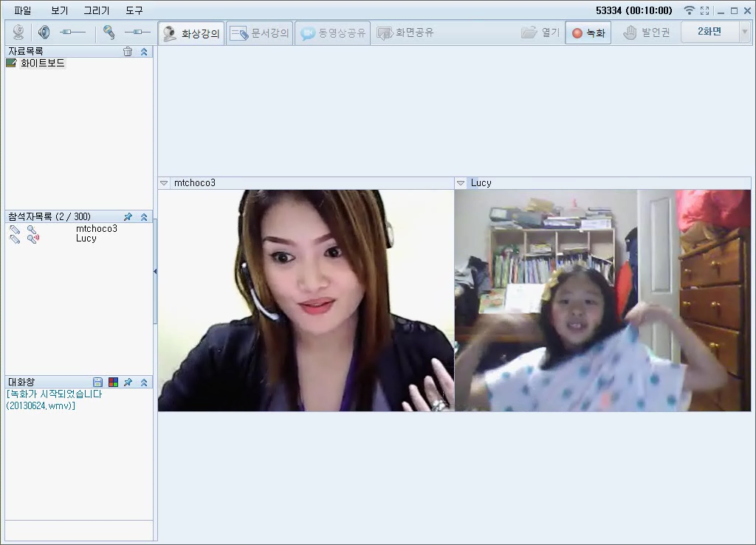Collapse the 자료목록 panel
The width and height of the screenshot is (756, 545).
click(144, 52)
